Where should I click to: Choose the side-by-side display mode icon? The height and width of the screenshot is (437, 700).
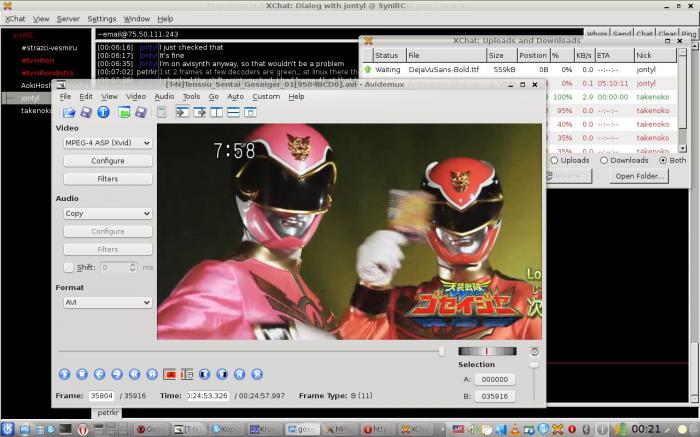tap(216, 112)
